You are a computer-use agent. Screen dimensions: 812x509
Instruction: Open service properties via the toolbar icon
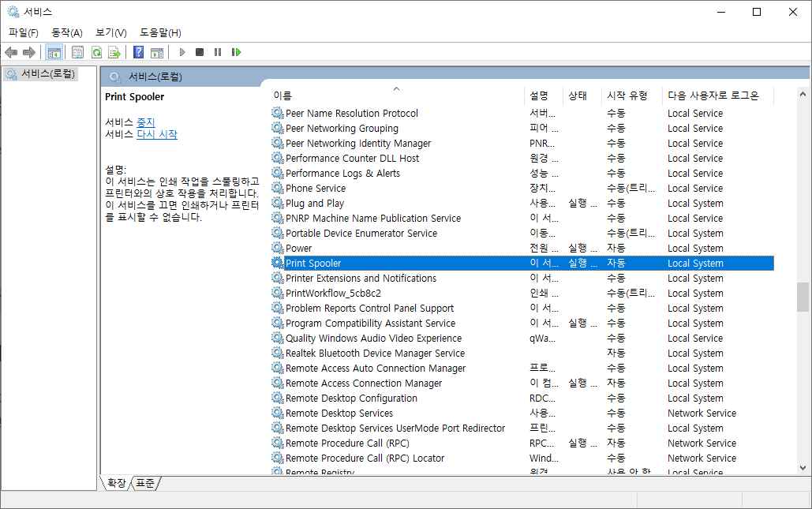(x=77, y=52)
